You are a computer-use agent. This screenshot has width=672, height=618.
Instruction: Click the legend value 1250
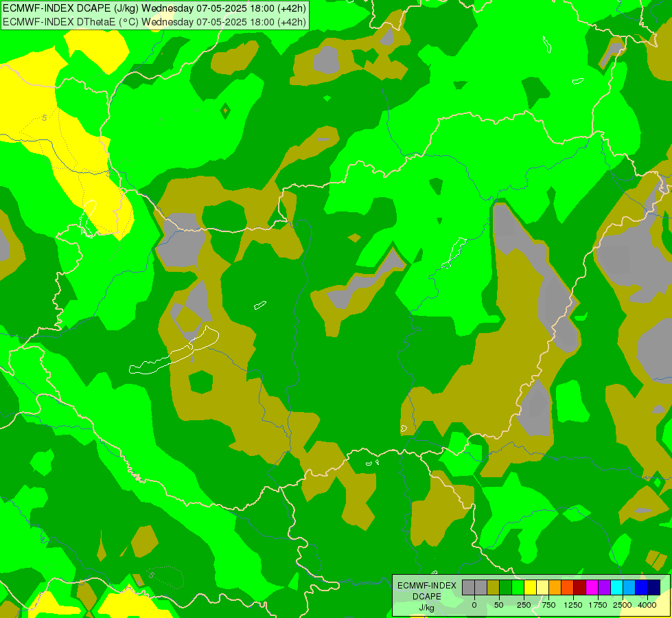click(x=573, y=605)
